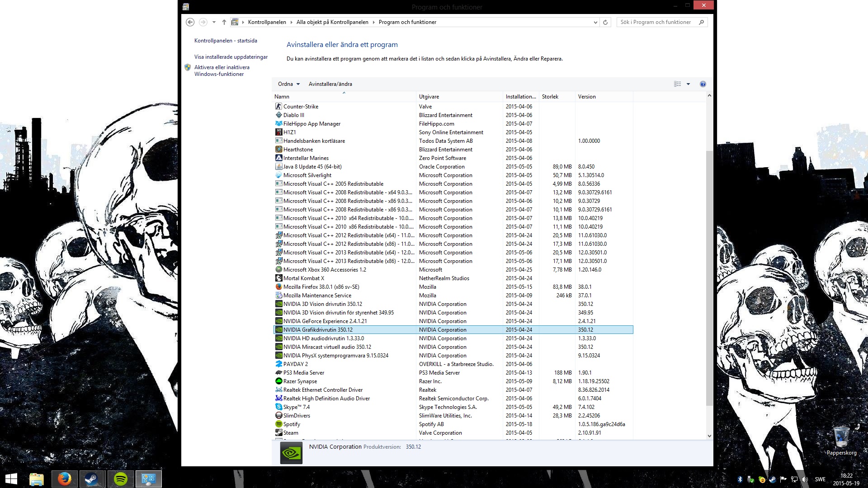The width and height of the screenshot is (868, 488).
Task: Open Aktivera eller inaktivera Windows-funktioner link
Action: point(222,70)
